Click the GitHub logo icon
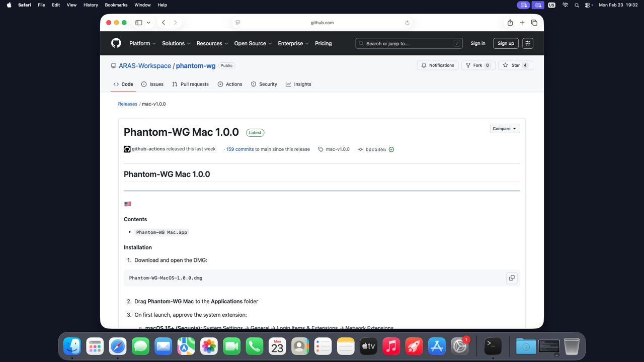 click(116, 43)
